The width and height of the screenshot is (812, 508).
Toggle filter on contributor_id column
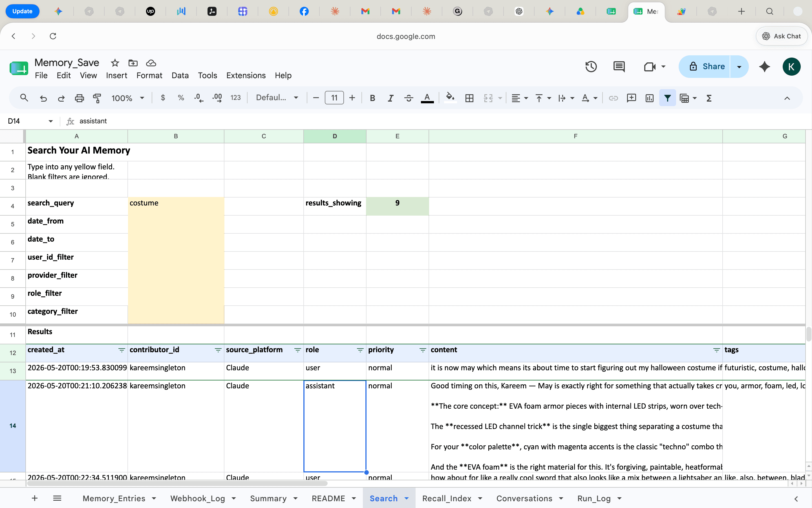point(218,350)
